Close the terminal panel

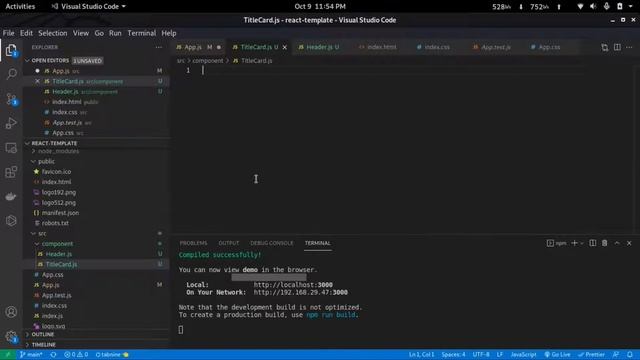629,243
